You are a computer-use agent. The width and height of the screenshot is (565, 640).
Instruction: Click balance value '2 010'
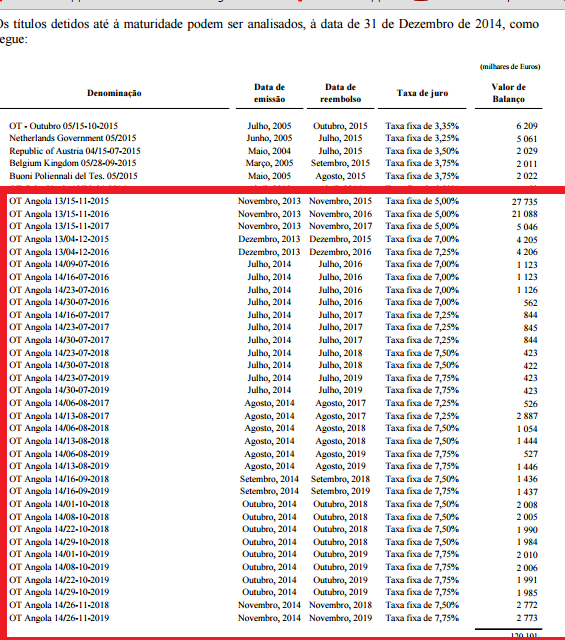(527, 555)
